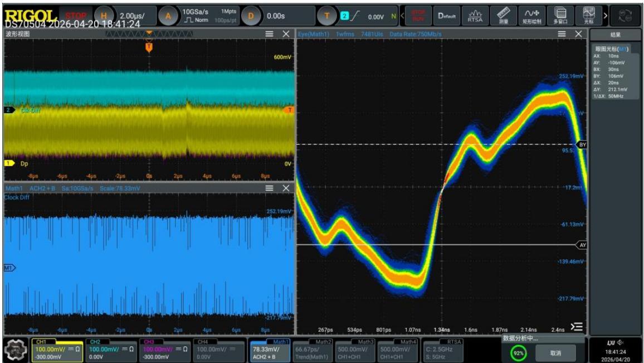Click the orange A acquisition icon
The image size is (644, 363).
pos(168,16)
